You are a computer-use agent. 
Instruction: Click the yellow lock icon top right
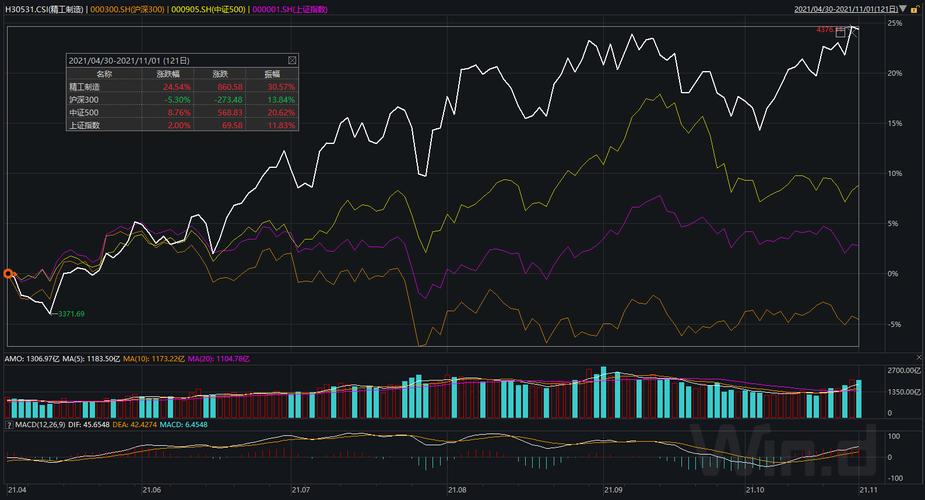click(x=914, y=9)
